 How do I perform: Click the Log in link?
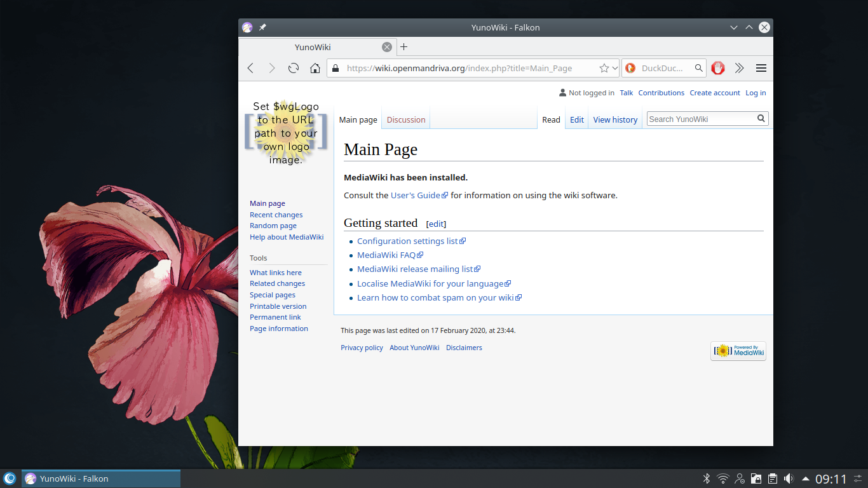[x=756, y=93]
